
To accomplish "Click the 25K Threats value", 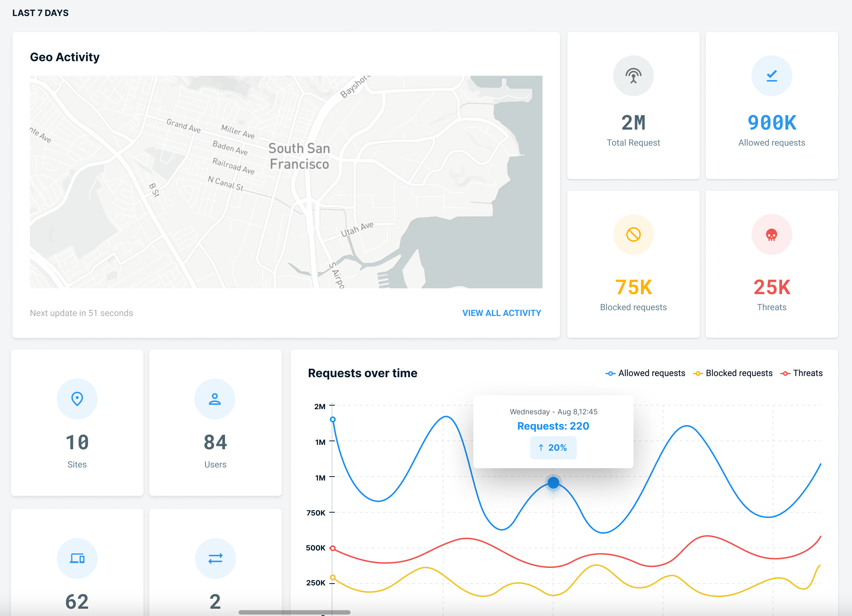I will pyautogui.click(x=772, y=287).
